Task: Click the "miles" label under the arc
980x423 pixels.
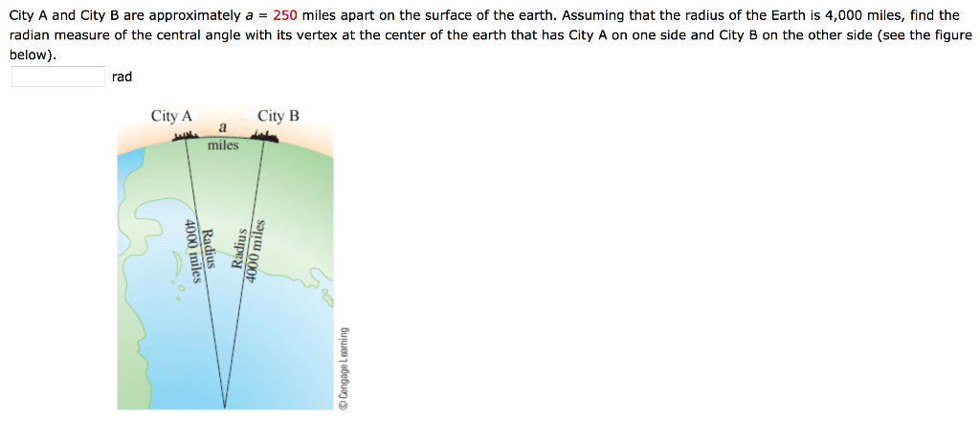Action: [x=223, y=145]
